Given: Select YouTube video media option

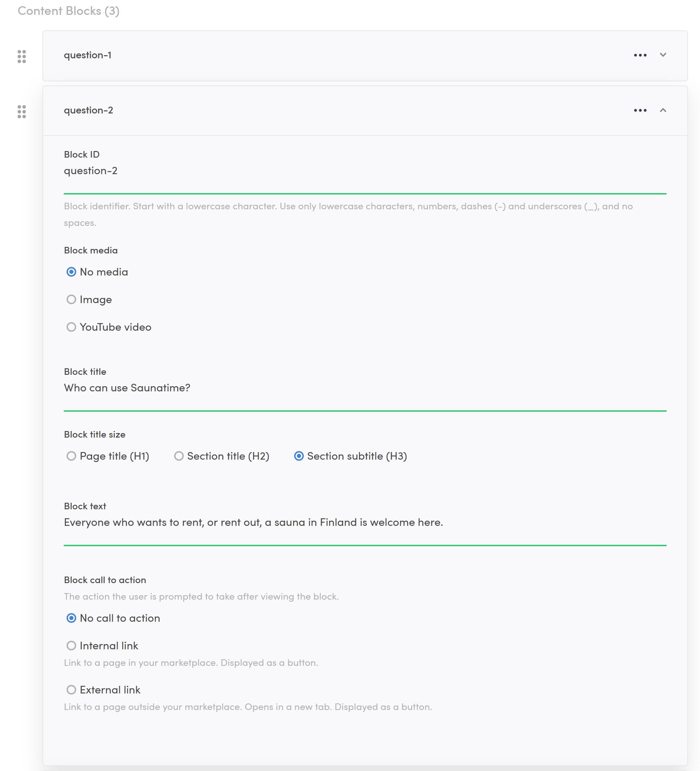Looking at the screenshot, I should (x=71, y=327).
